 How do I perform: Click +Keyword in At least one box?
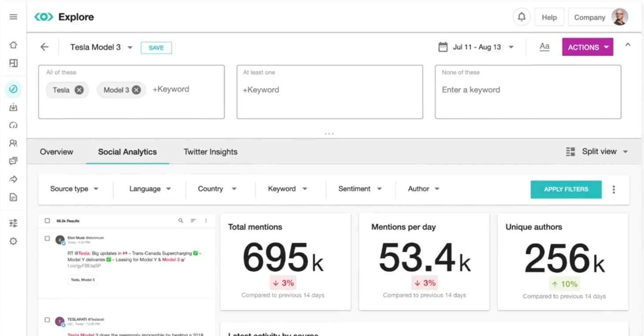point(261,90)
